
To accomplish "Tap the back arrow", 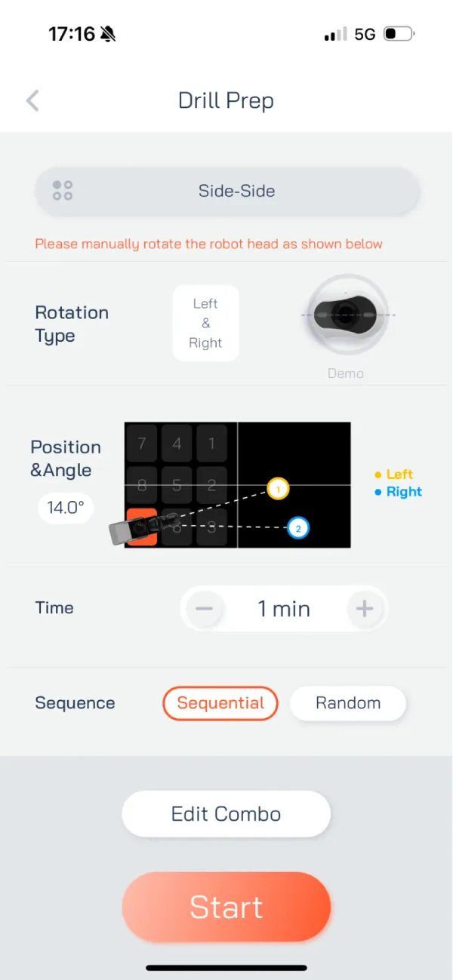I will coord(32,101).
